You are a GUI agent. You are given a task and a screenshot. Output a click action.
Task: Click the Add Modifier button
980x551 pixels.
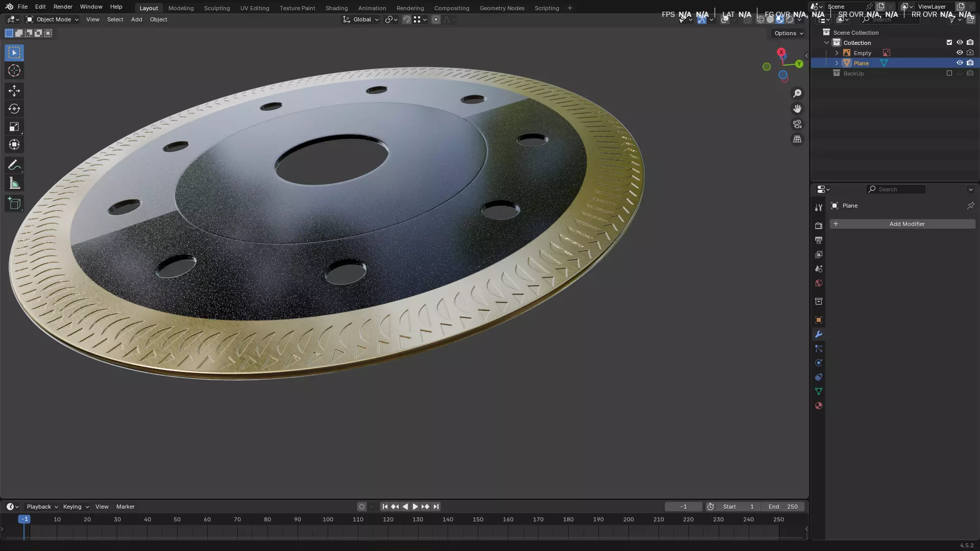click(x=902, y=224)
